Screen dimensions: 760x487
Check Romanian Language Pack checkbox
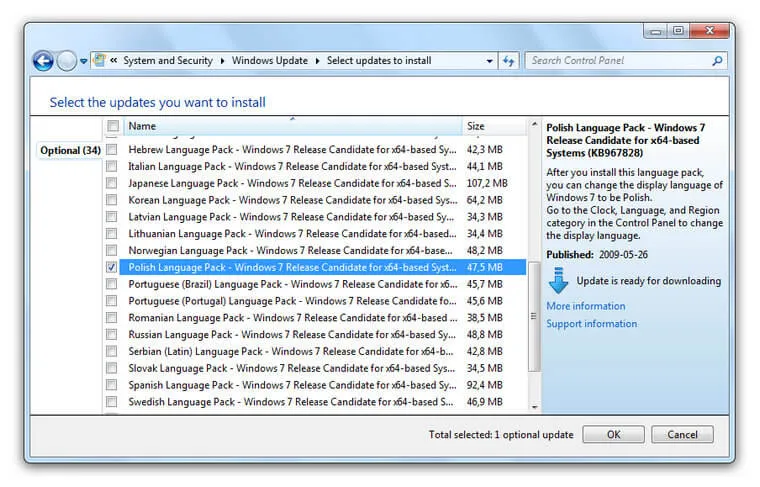point(112,317)
